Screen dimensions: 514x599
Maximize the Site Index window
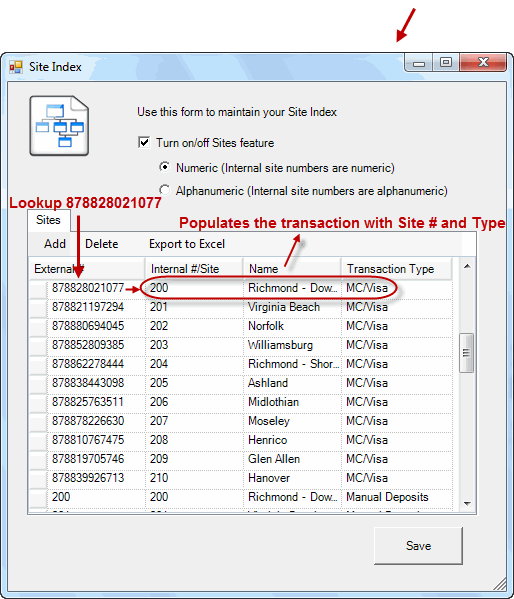[446, 63]
